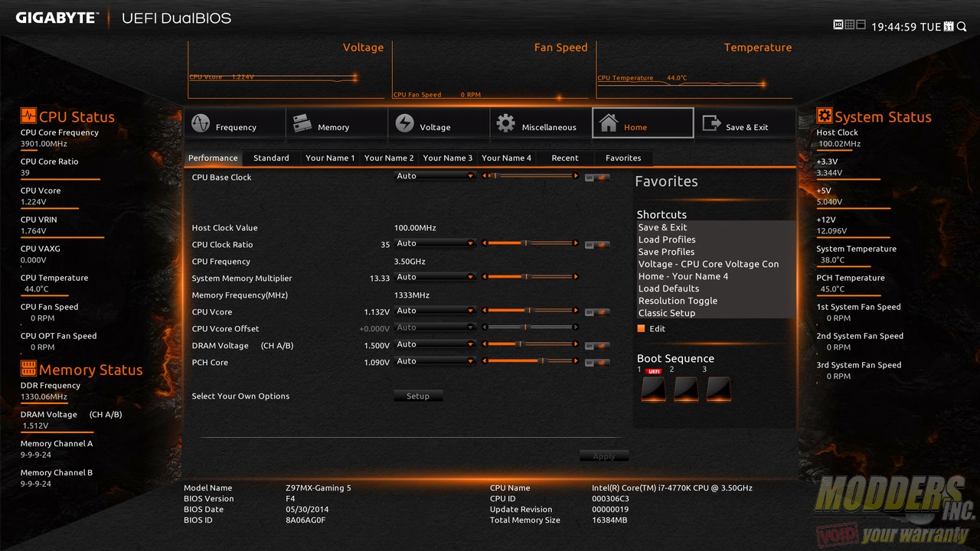980x551 pixels.
Task: Open the CPU Base Clock Auto dropdown
Action: click(435, 176)
